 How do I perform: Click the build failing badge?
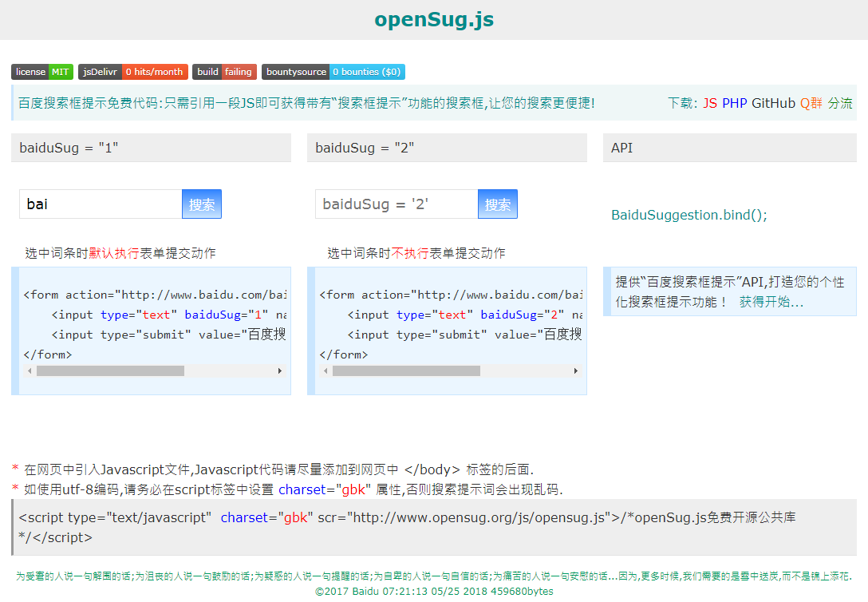pyautogui.click(x=224, y=72)
